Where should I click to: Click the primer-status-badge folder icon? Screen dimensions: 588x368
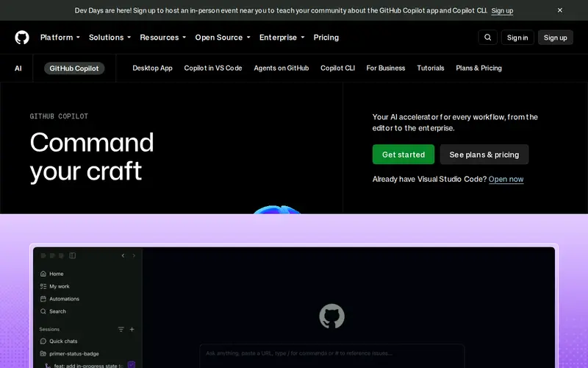coord(43,354)
